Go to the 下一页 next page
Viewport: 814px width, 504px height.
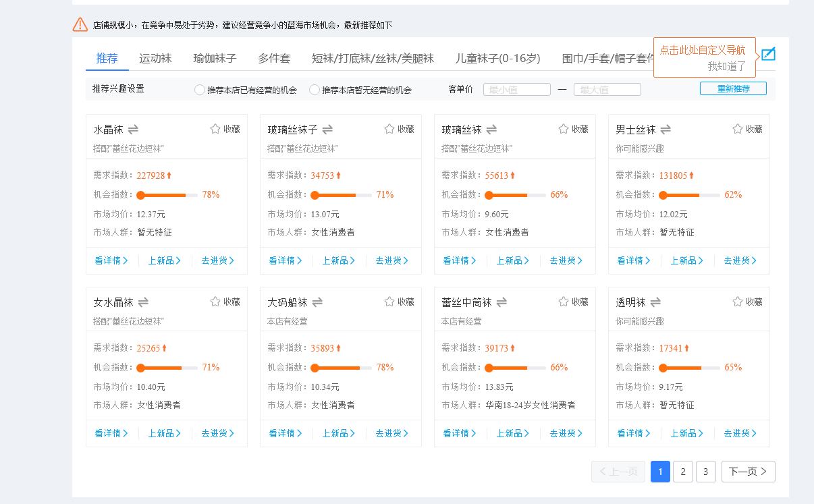coord(748,472)
